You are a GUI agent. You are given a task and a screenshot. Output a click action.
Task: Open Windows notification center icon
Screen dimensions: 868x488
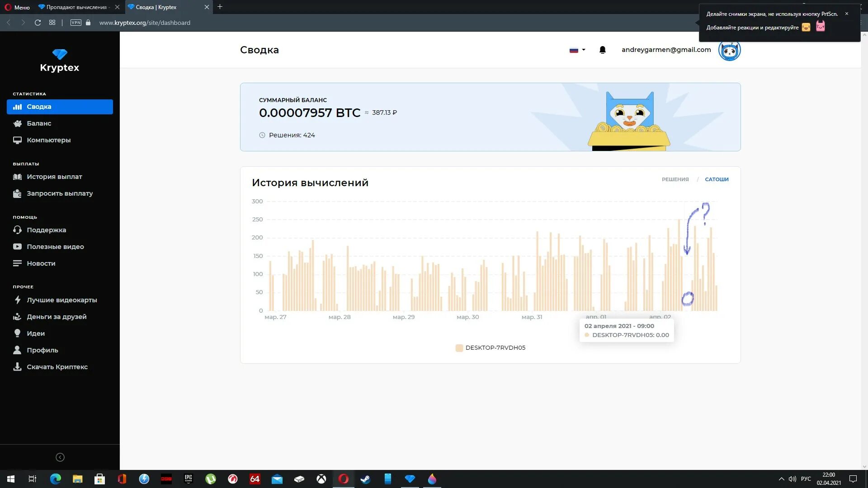pos(853,479)
